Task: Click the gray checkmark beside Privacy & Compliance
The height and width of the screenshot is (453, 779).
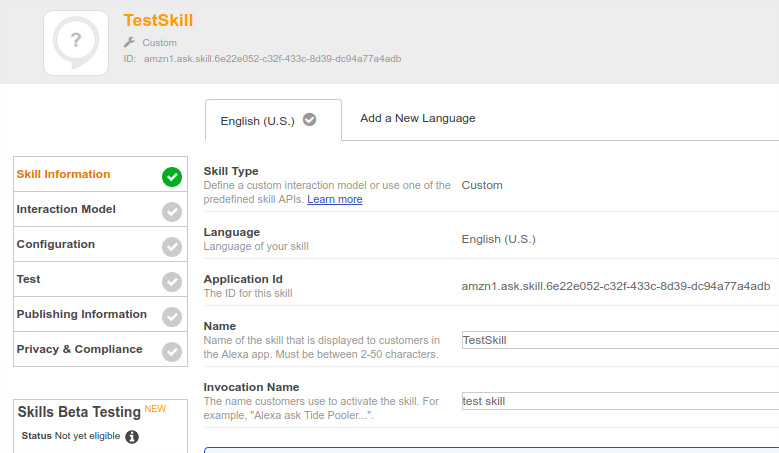Action: coord(172,352)
